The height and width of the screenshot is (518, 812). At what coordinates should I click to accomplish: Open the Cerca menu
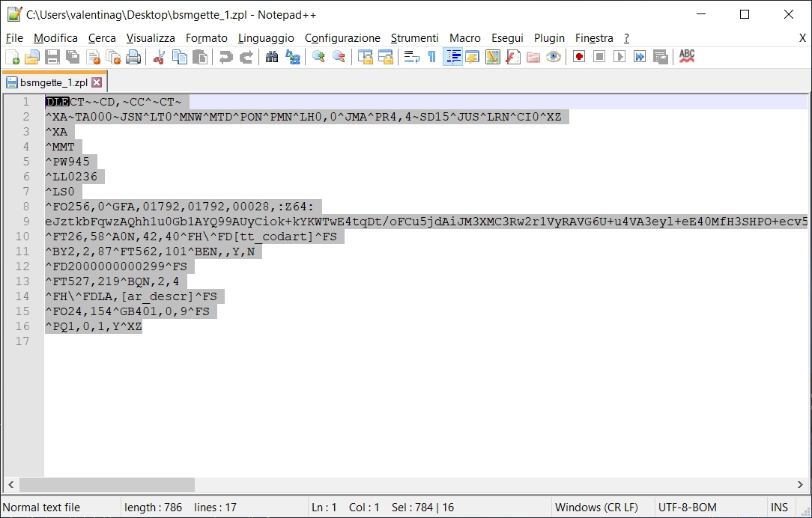(102, 37)
